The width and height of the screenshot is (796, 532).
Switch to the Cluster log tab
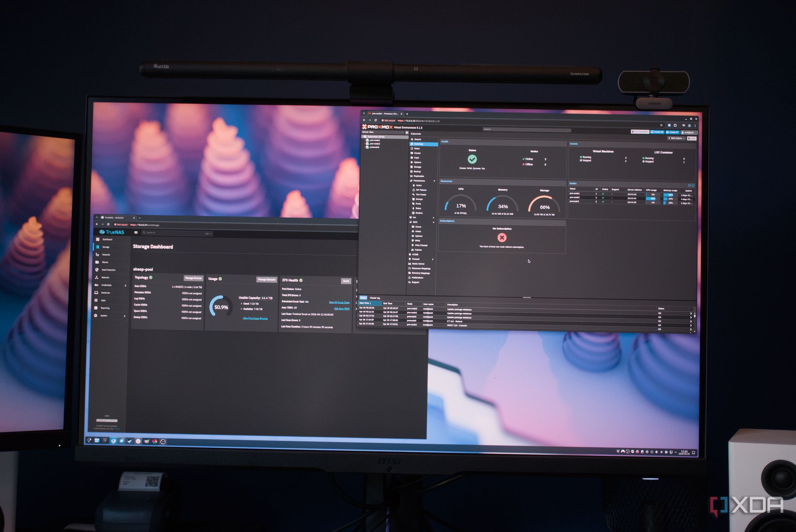[375, 298]
